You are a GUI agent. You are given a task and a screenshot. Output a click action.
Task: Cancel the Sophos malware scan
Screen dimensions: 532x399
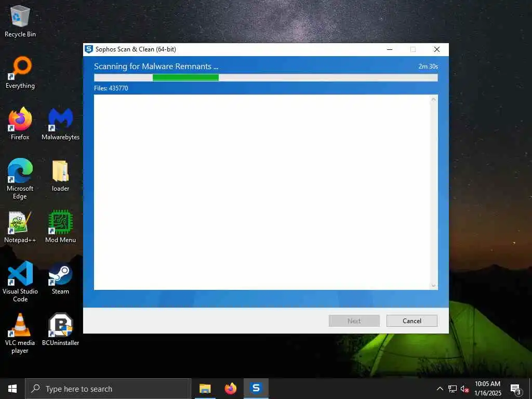(412, 321)
